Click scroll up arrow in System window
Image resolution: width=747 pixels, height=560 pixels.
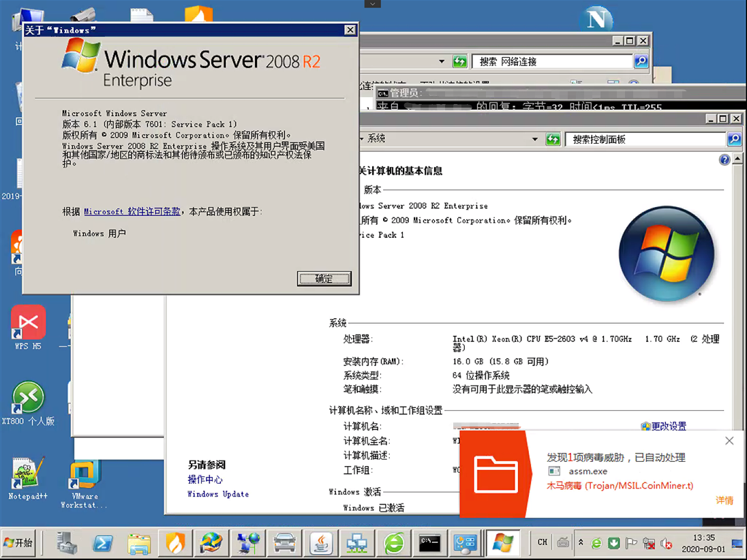pos(737,159)
